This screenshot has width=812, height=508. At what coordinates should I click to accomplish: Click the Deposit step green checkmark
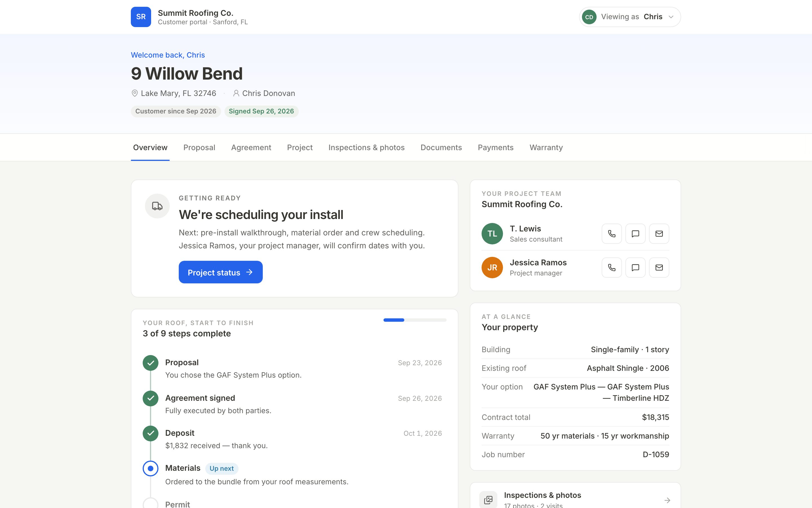[x=150, y=433]
